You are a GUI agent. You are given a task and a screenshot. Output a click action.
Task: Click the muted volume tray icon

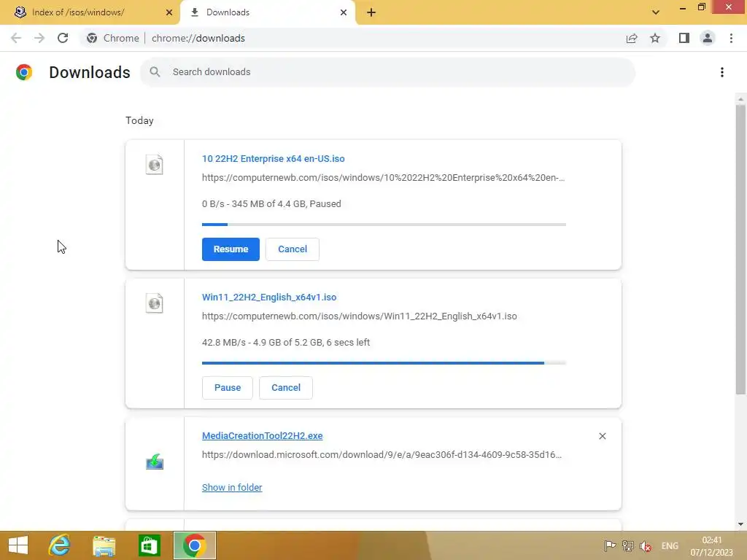[x=646, y=546]
